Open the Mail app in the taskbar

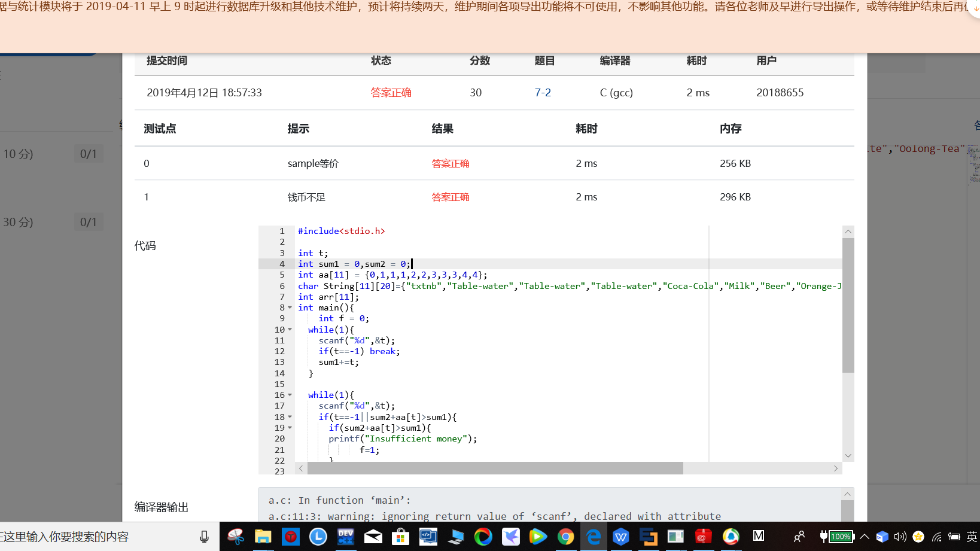click(x=373, y=537)
